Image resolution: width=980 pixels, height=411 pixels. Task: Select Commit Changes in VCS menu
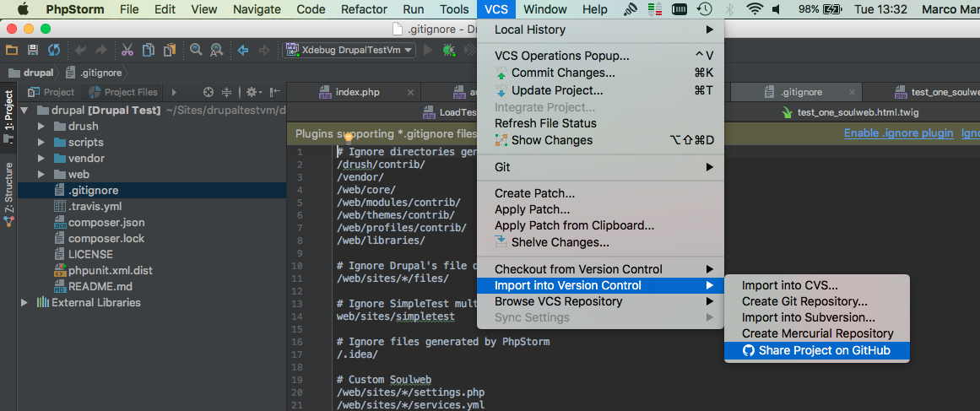(x=600, y=73)
